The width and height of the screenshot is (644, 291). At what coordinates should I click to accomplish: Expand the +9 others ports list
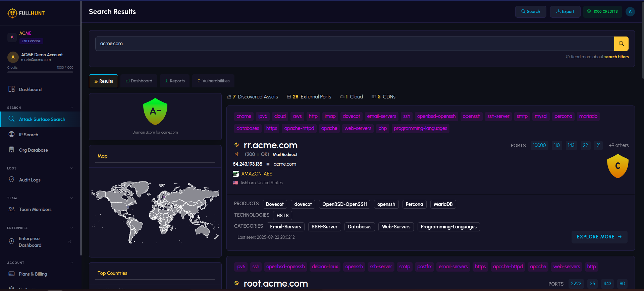pyautogui.click(x=619, y=145)
